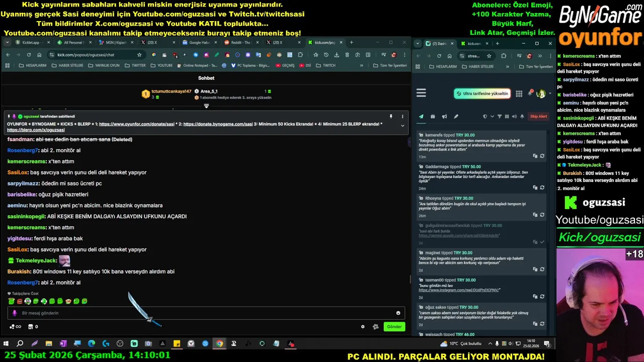Pause the alert queue in dashboard

click(507, 117)
